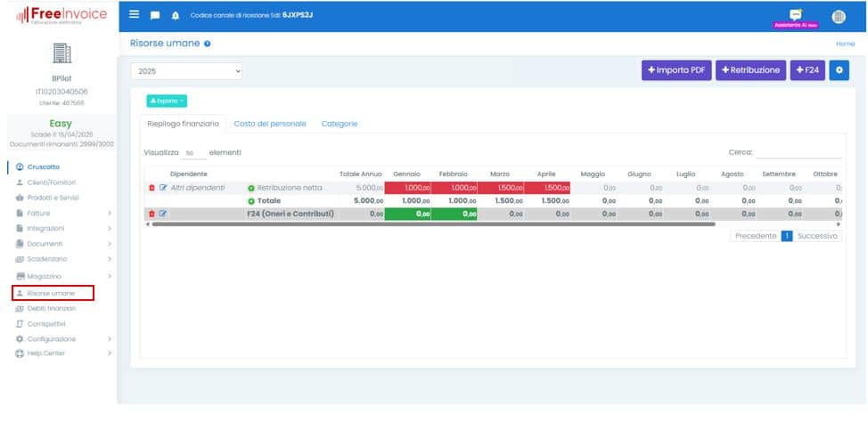Click the F24 (Oneri e Contributi) label

290,214
